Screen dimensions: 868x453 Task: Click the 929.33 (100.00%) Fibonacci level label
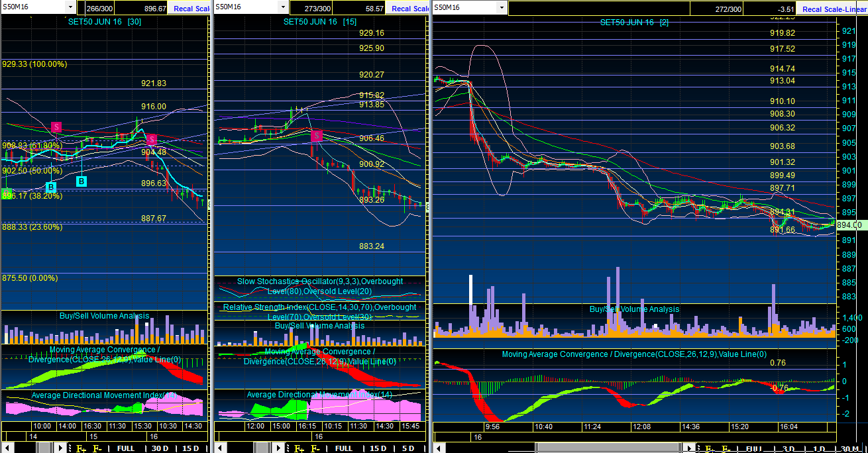pos(35,64)
